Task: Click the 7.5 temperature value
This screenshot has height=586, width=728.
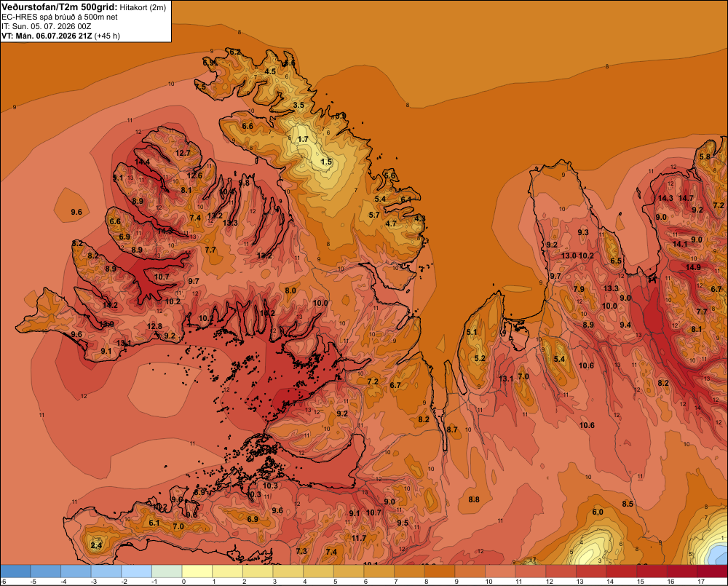Action: pyautogui.click(x=201, y=87)
